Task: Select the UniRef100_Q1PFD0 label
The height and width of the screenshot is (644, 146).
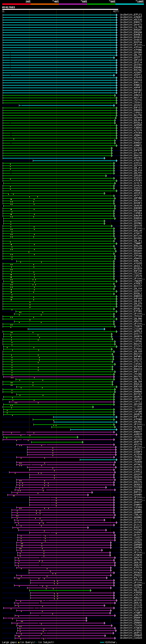Action: (131, 306)
